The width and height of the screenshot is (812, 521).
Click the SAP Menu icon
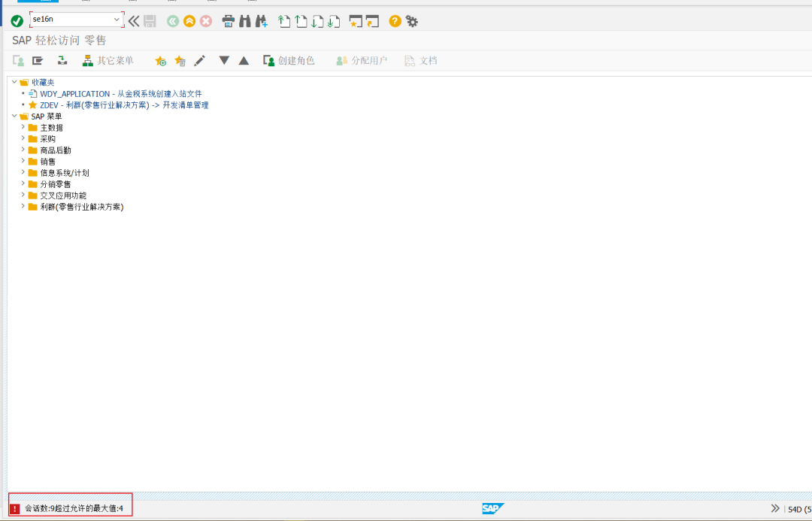pyautogui.click(x=38, y=61)
